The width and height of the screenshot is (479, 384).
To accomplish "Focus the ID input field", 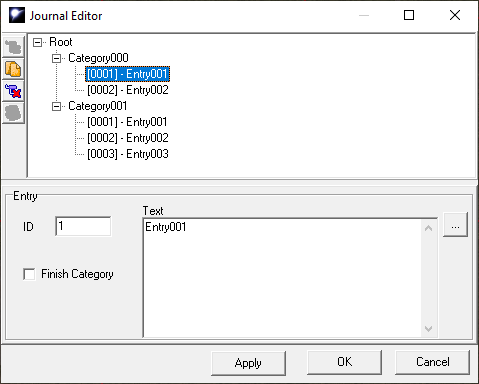I will (83, 226).
